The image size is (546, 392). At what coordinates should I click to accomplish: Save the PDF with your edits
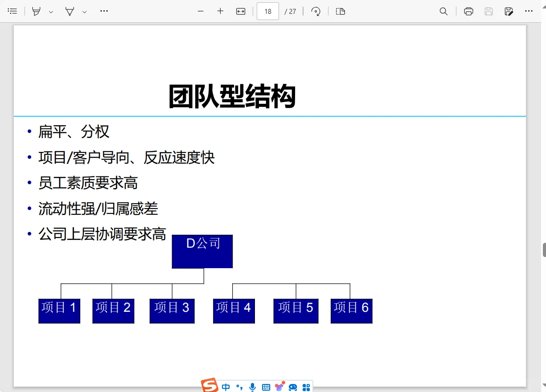click(x=509, y=11)
